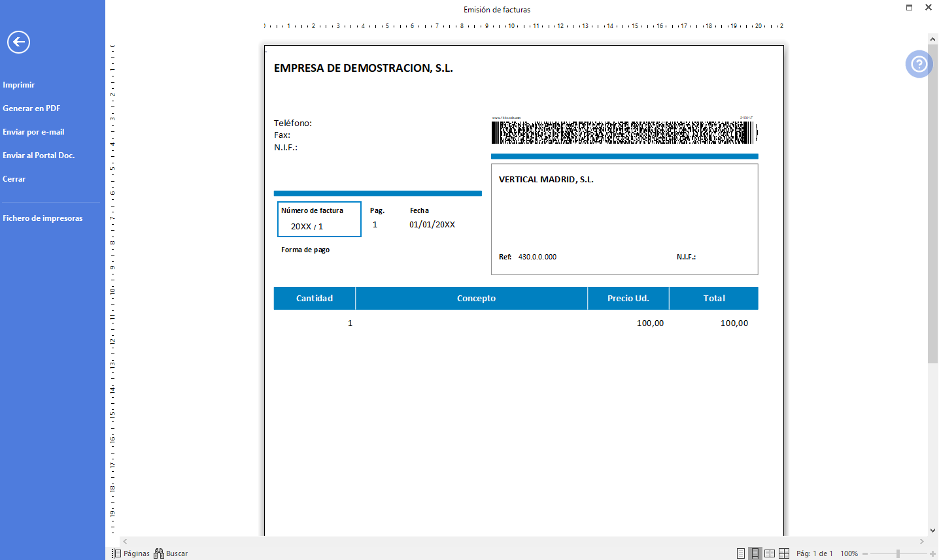Click the Teléfono: label
The image size is (939, 560).
293,123
